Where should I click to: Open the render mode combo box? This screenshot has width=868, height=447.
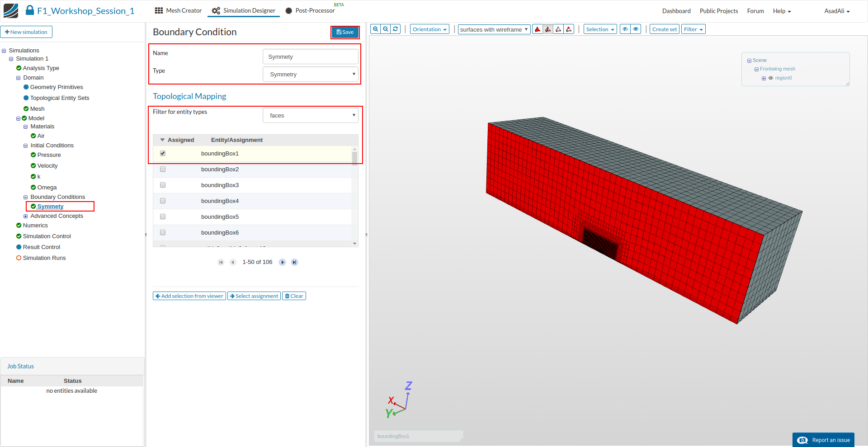pyautogui.click(x=494, y=29)
